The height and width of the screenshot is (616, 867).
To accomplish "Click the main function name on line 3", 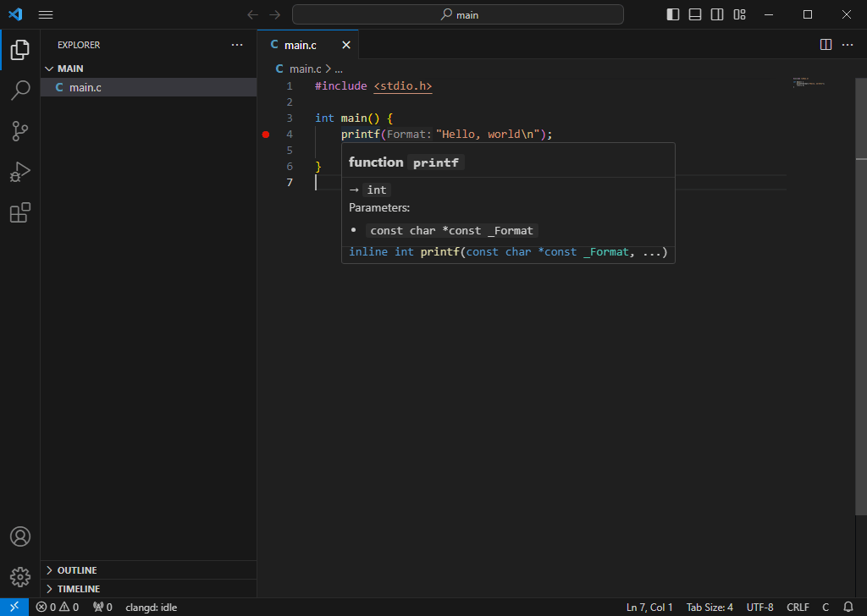I will point(354,118).
